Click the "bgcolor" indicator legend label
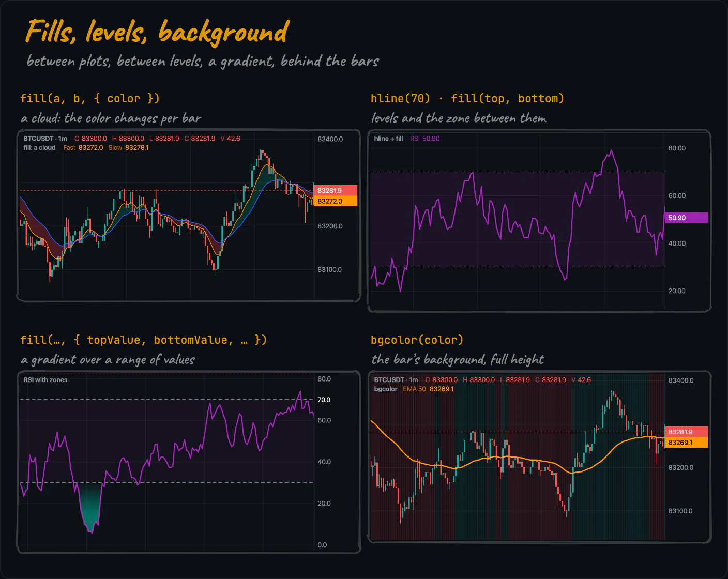Viewport: 728px width, 579px height. pos(386,389)
